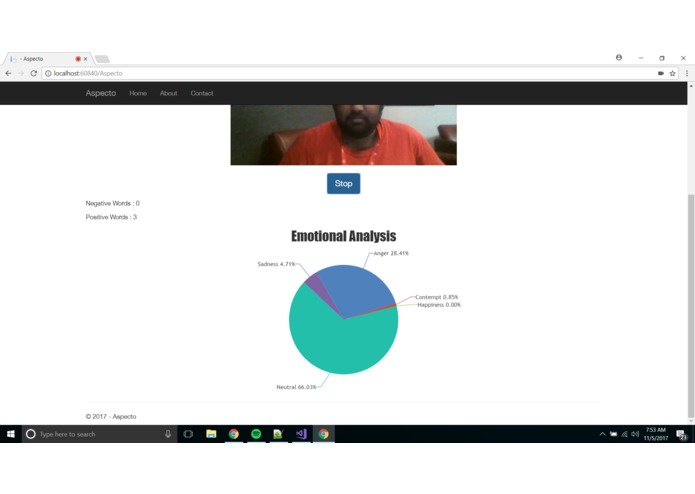Open the clock showing 7:53 AM
The image size is (695, 494).
point(656,434)
